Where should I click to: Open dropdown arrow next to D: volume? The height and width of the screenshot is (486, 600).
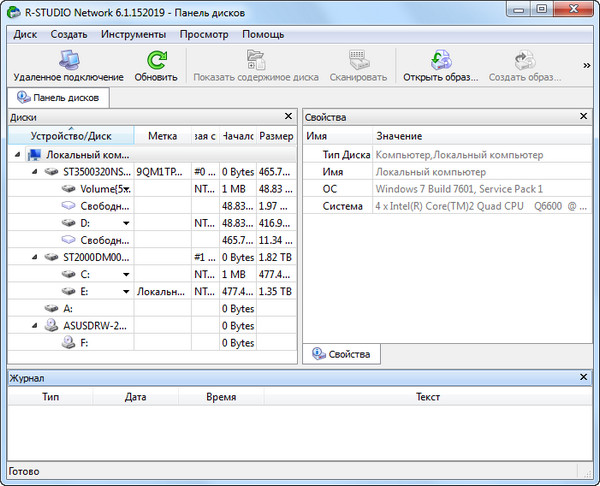pos(126,223)
